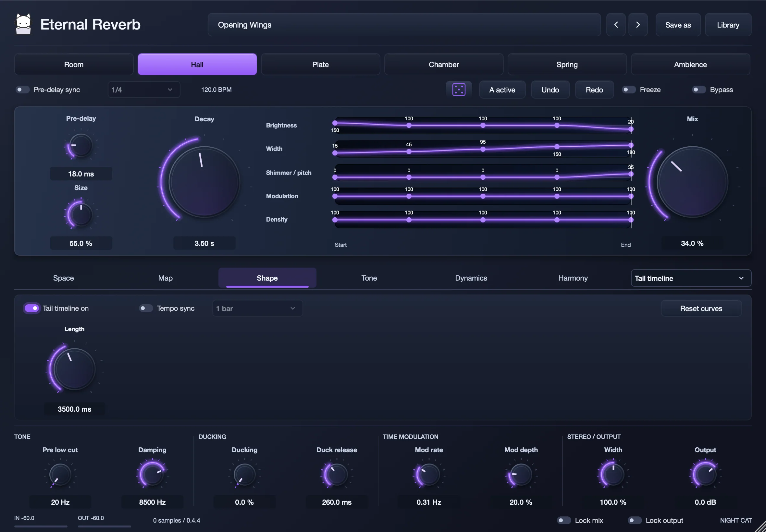This screenshot has height=532, width=766.
Task: Go to the previous preset arrow
Action: click(616, 25)
